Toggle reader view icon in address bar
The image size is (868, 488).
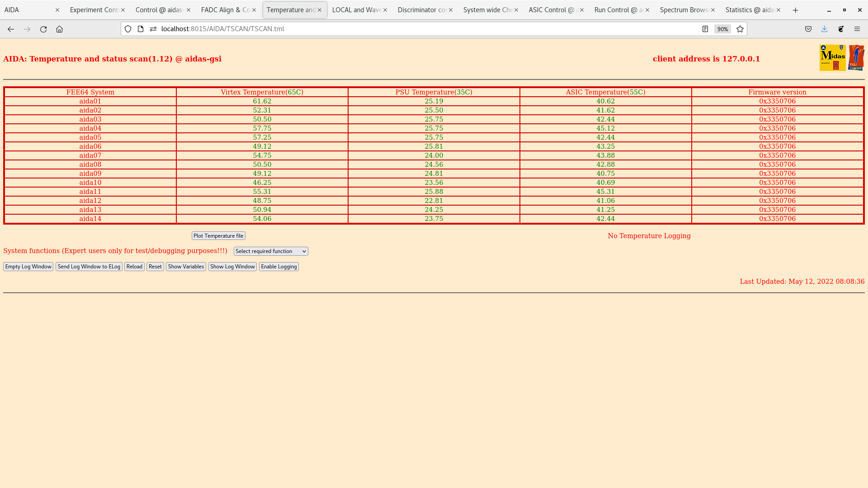pos(705,29)
